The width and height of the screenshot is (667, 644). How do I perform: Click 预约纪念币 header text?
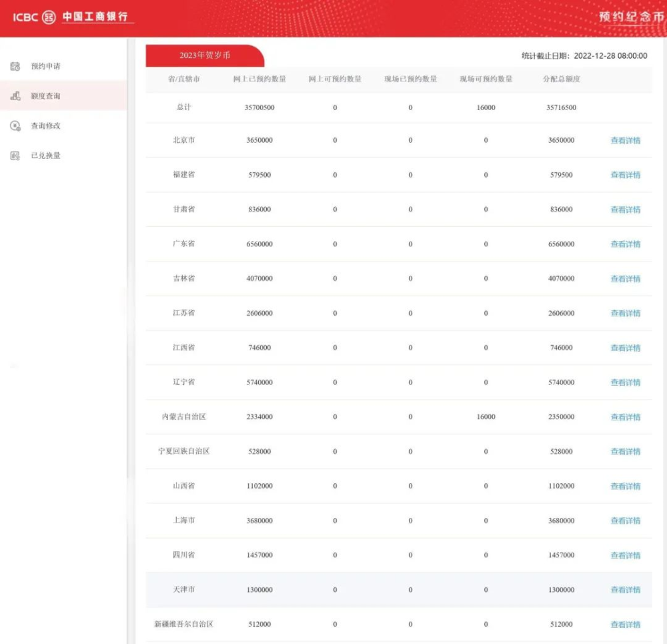pos(631,17)
